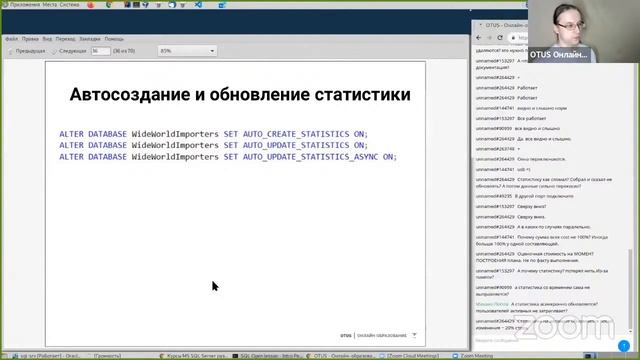This screenshot has height=360, width=640.
Task: Click slide title 'Автосоздание и обновление статистики'
Action: tap(240, 94)
